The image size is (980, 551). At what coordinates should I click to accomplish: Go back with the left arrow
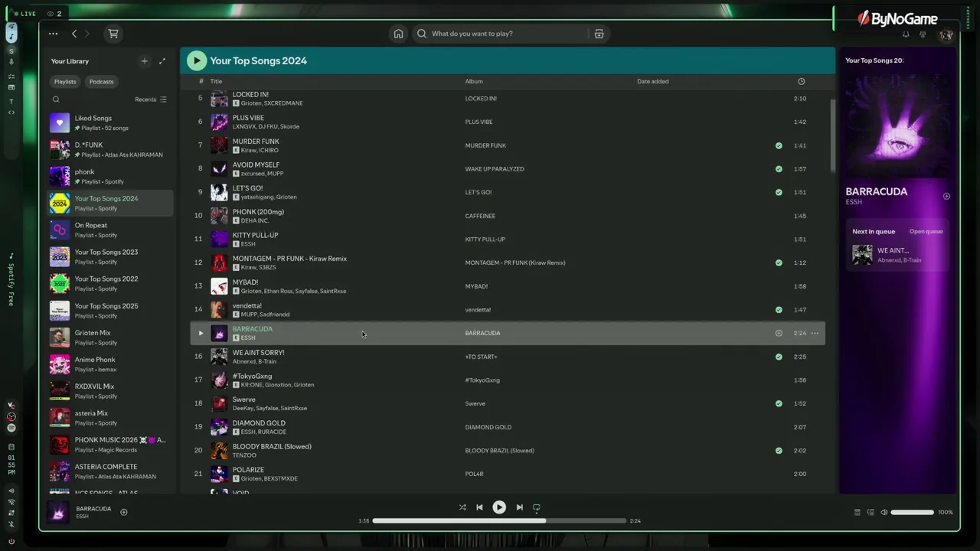tap(74, 34)
